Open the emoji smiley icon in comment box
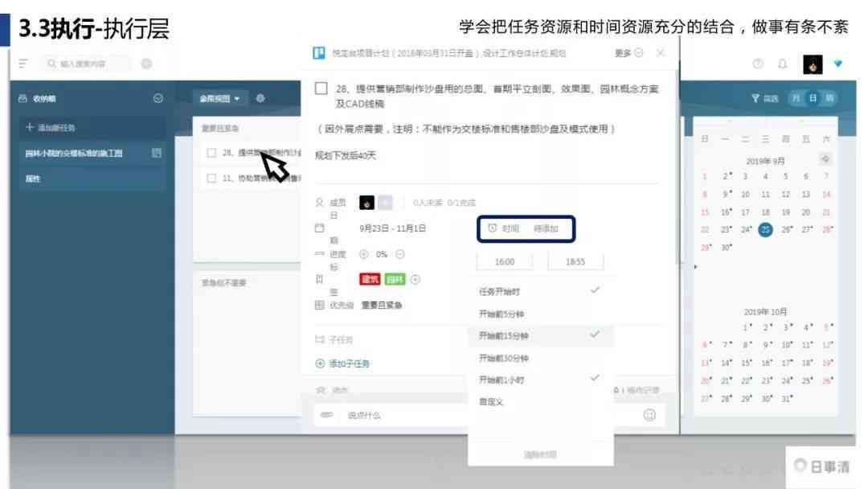Image resolution: width=868 pixels, height=489 pixels. [x=649, y=415]
